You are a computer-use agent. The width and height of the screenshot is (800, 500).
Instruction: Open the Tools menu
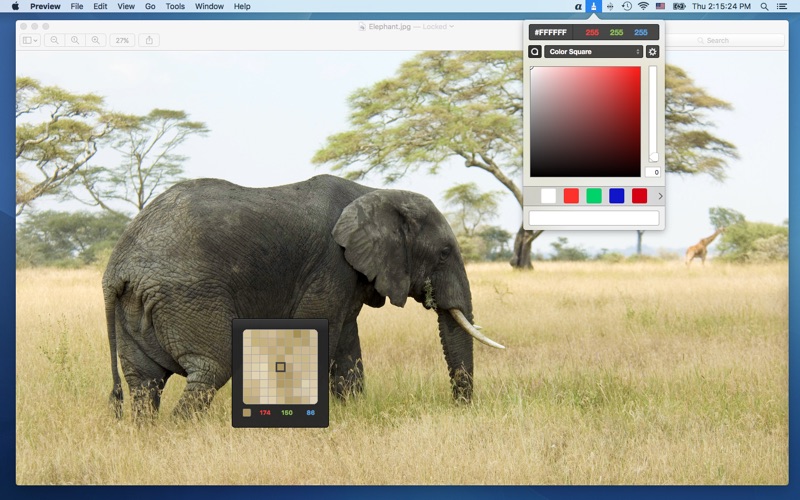tap(175, 6)
